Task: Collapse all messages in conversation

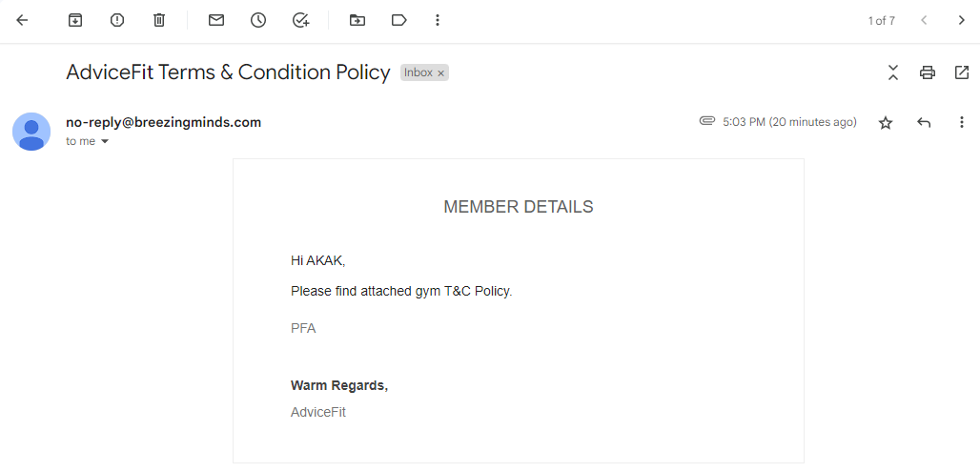Action: point(893,72)
